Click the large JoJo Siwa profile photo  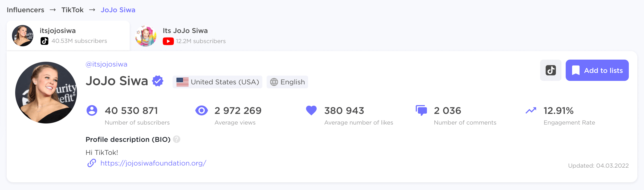46,93
